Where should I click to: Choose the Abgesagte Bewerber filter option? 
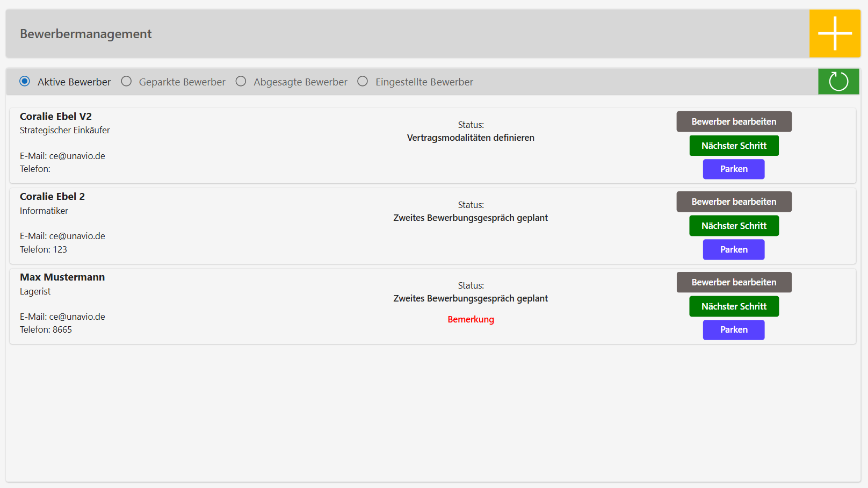[x=241, y=81]
